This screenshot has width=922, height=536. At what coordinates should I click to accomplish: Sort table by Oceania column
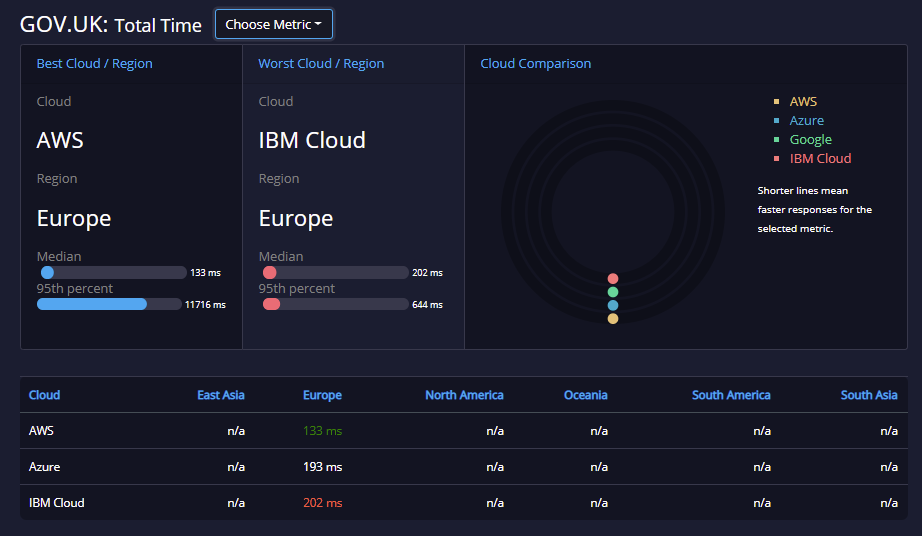pos(586,395)
